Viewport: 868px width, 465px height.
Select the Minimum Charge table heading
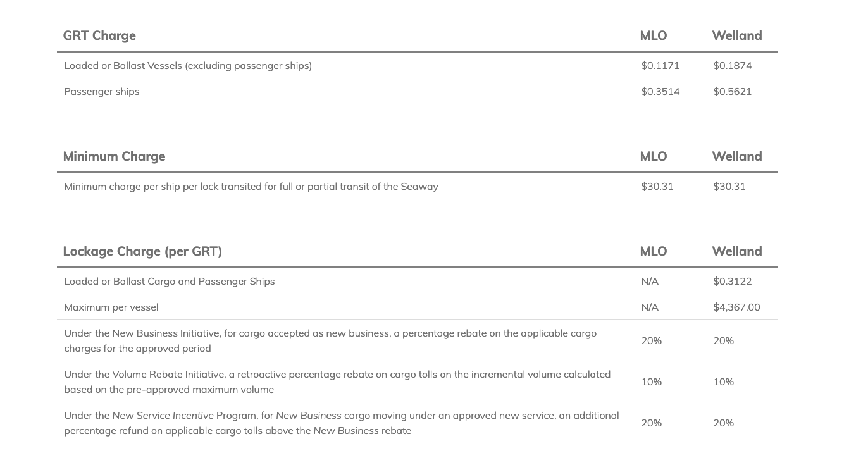pyautogui.click(x=114, y=156)
